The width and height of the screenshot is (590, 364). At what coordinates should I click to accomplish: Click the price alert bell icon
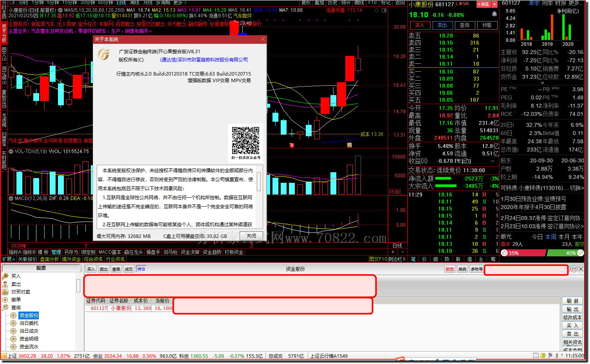tap(494, 14)
